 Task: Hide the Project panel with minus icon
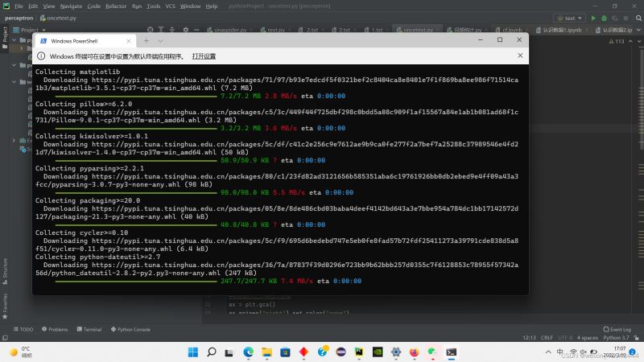[196, 30]
